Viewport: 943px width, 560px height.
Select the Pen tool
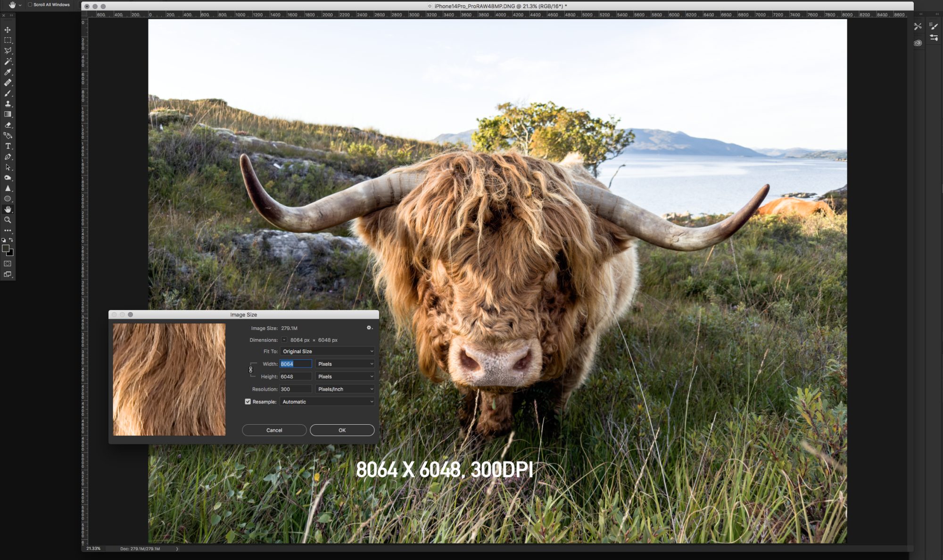coord(8,156)
